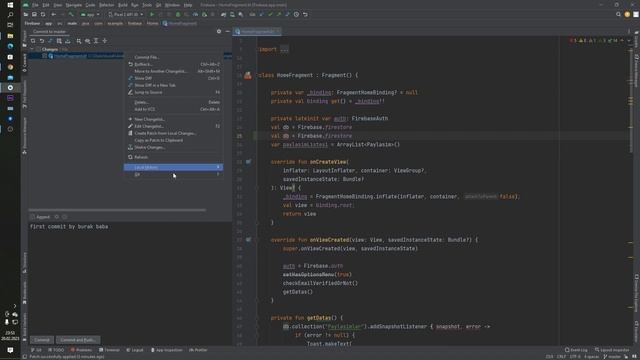This screenshot has height=360, width=640.
Task: Choose Create Patch from Local Changes...
Action: [x=173, y=133]
